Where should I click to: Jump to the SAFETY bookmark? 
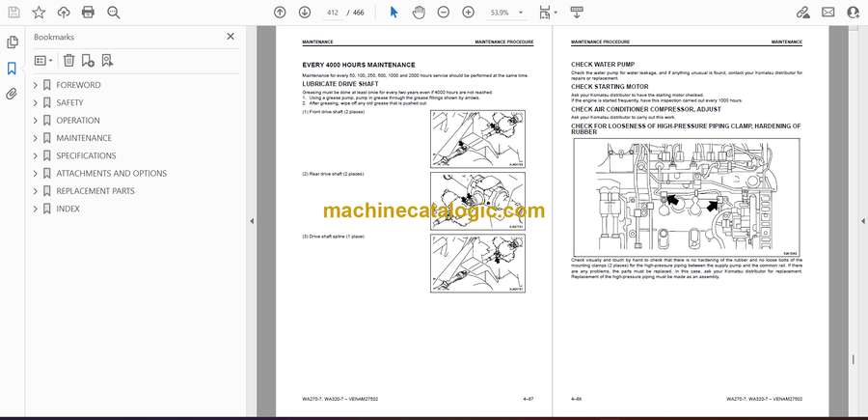[69, 103]
